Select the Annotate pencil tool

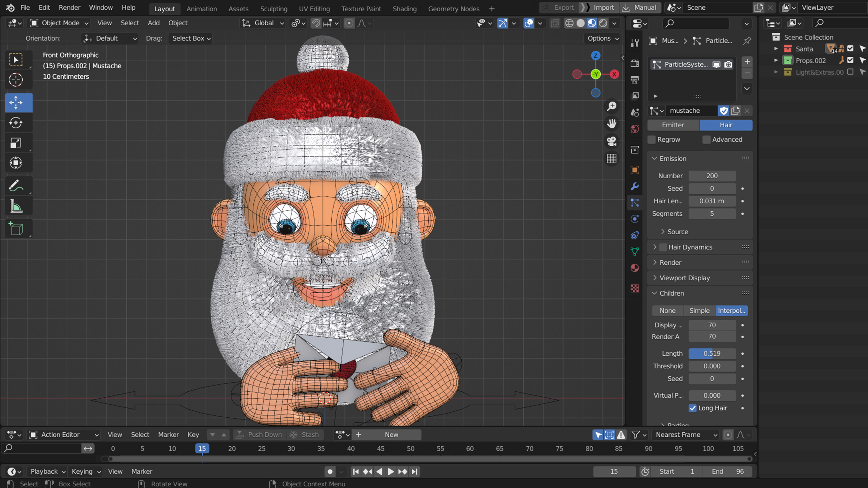click(16, 186)
